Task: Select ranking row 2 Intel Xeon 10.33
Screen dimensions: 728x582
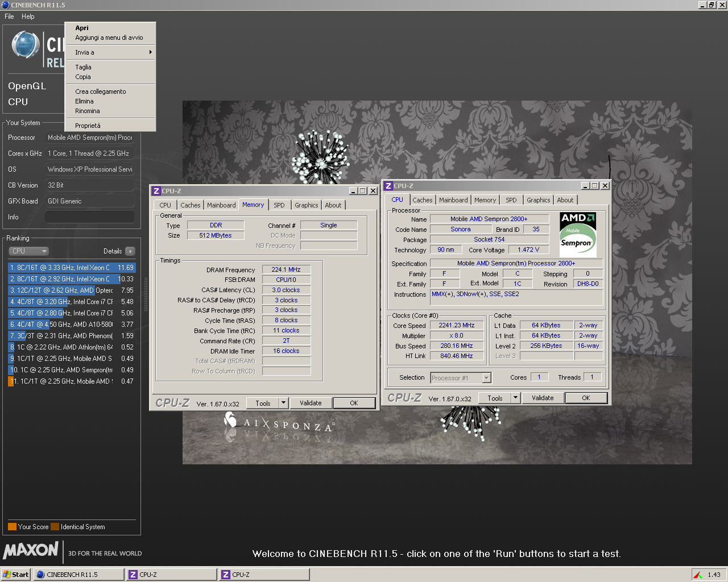Action: click(72, 279)
